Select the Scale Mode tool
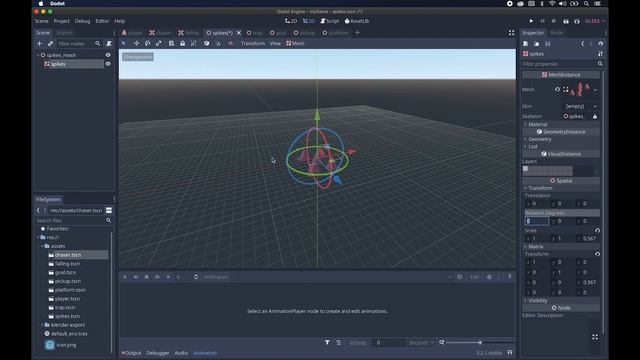Screen dimensions: 640x360 click(158, 43)
